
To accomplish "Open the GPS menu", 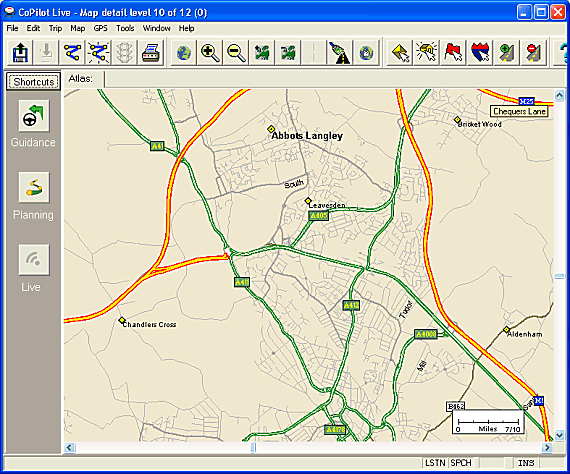I will click(101, 28).
